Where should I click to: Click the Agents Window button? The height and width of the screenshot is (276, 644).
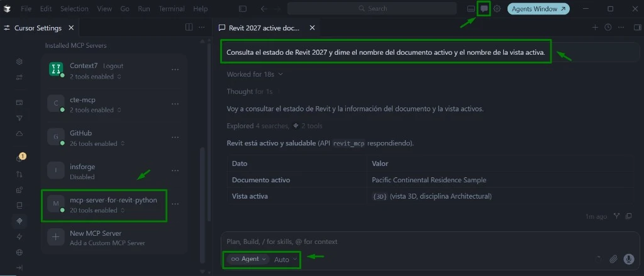[x=538, y=9]
